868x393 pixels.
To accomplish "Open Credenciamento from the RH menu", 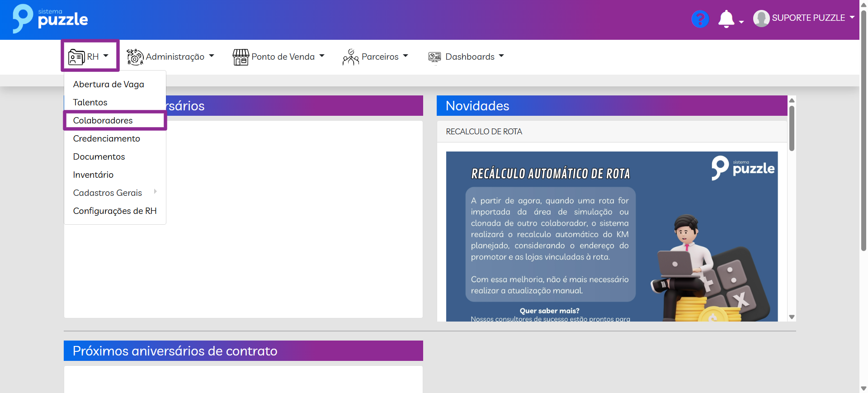I will click(107, 138).
